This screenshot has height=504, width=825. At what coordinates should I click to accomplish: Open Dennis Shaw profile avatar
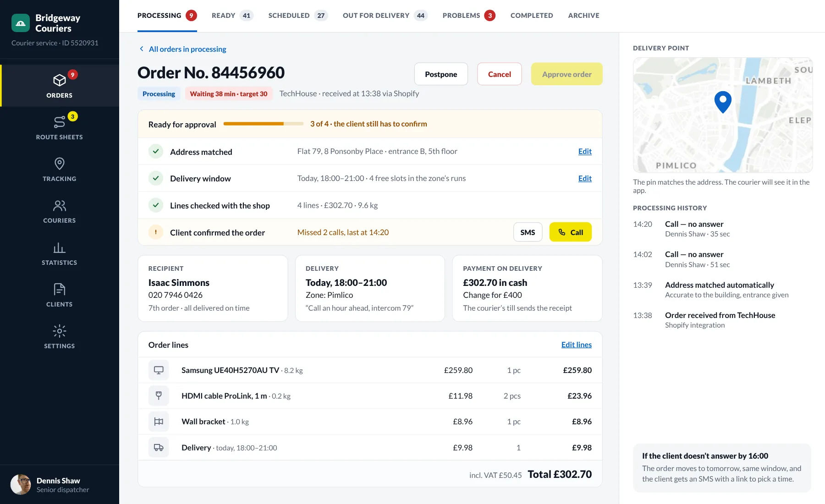point(21,484)
